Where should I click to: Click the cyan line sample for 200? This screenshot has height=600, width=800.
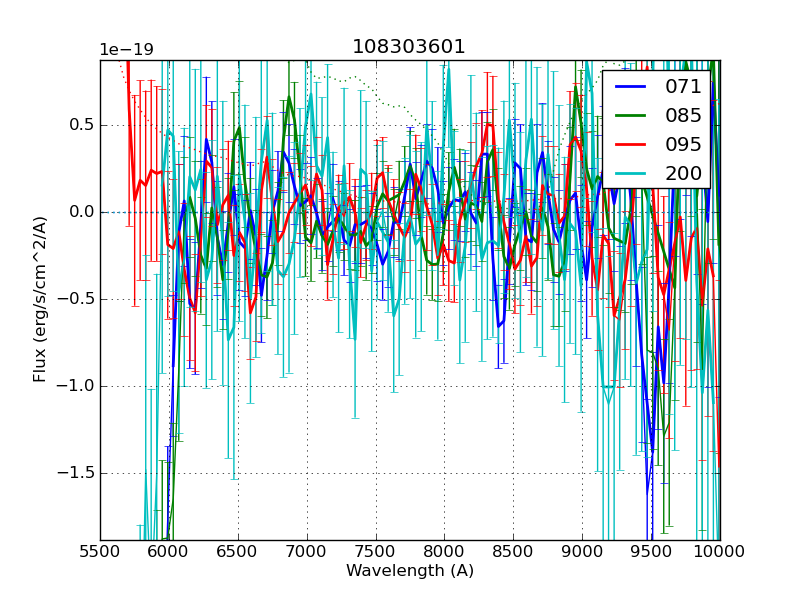tap(630, 174)
